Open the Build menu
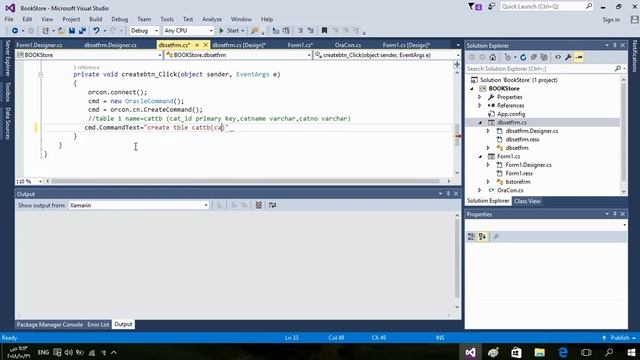 coord(96,19)
